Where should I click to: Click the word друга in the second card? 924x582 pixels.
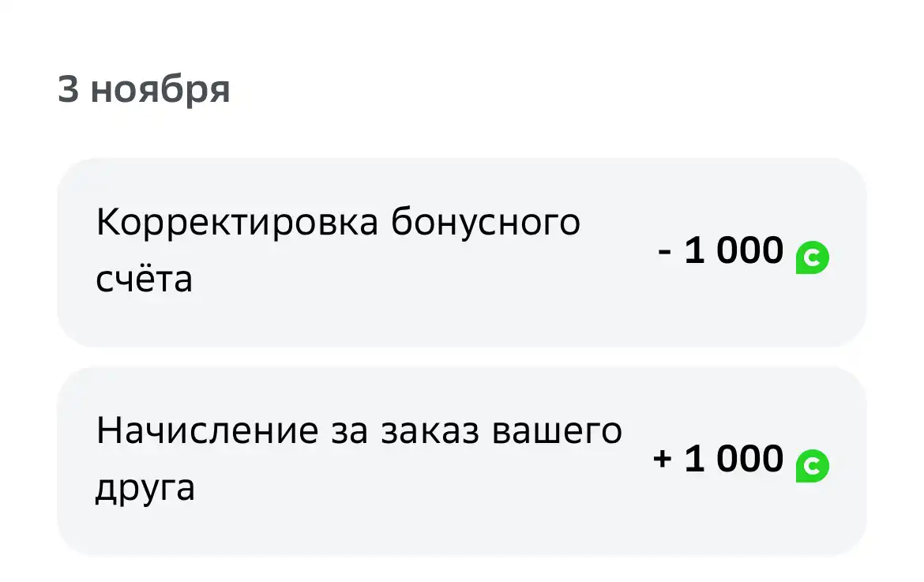[145, 489]
